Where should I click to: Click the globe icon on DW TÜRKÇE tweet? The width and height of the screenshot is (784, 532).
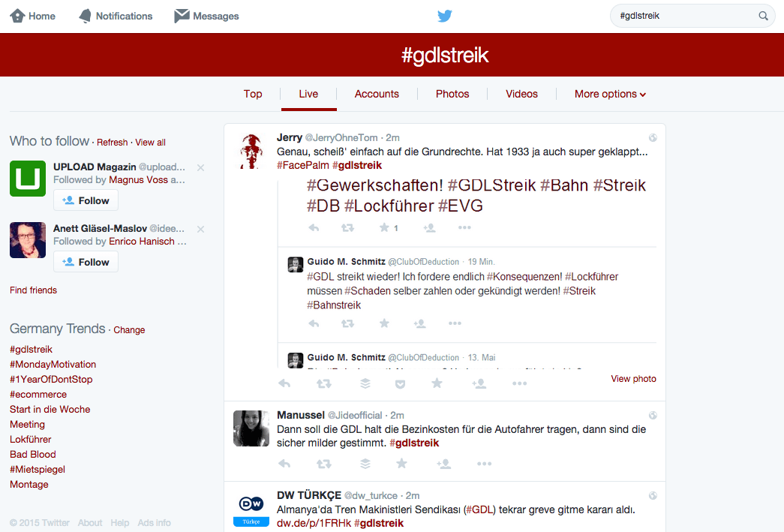tap(653, 496)
